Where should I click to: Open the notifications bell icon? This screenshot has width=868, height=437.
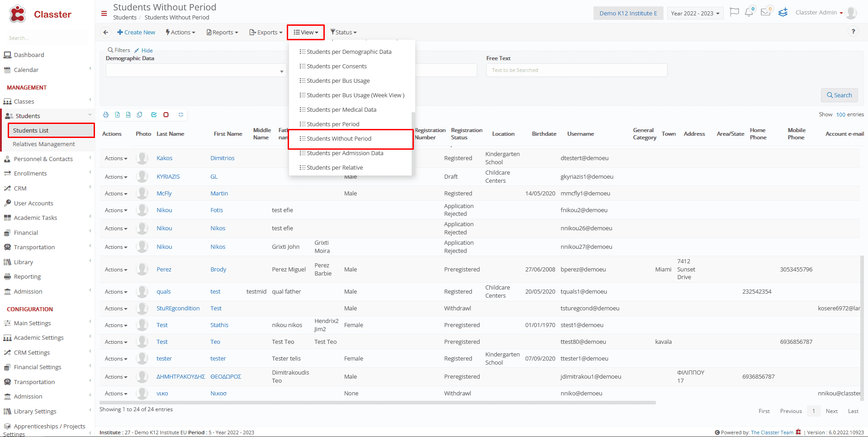coord(749,12)
